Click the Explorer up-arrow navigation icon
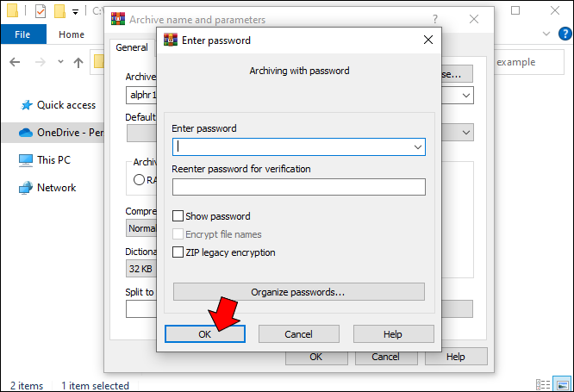Image resolution: width=574 pixels, height=392 pixels. [78, 62]
